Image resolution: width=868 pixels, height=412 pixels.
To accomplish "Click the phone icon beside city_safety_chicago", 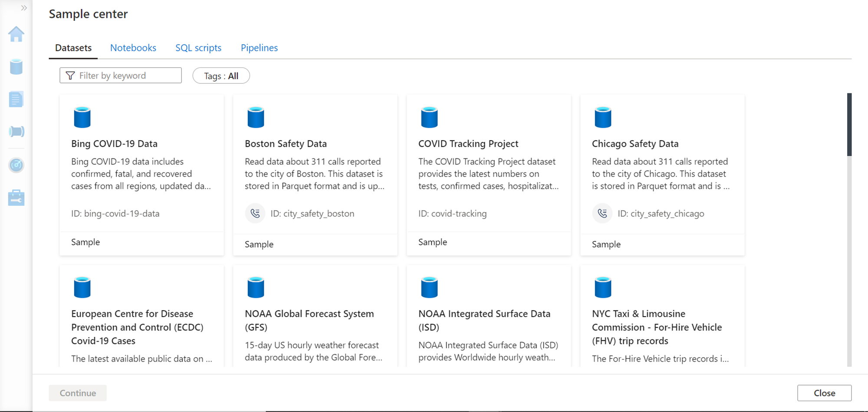I will point(602,213).
